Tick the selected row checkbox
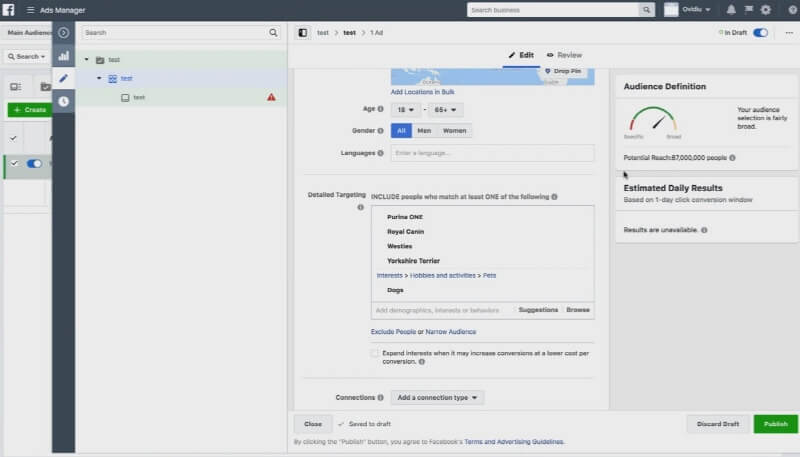Image resolution: width=800 pixels, height=457 pixels. pyautogui.click(x=14, y=163)
